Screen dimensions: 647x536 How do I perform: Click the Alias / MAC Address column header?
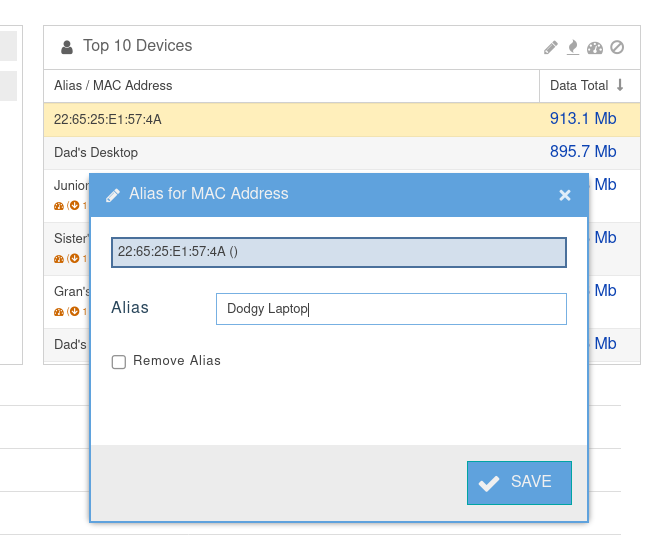click(113, 86)
